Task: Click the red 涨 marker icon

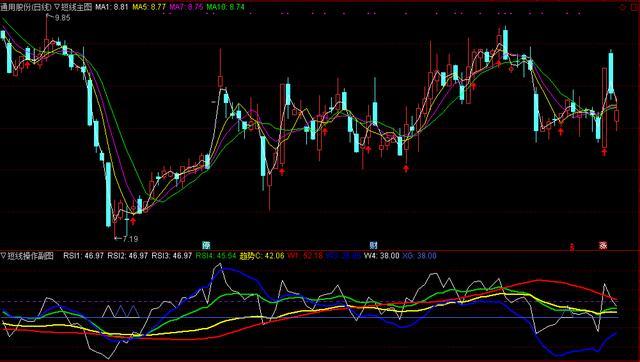Action: click(x=603, y=245)
